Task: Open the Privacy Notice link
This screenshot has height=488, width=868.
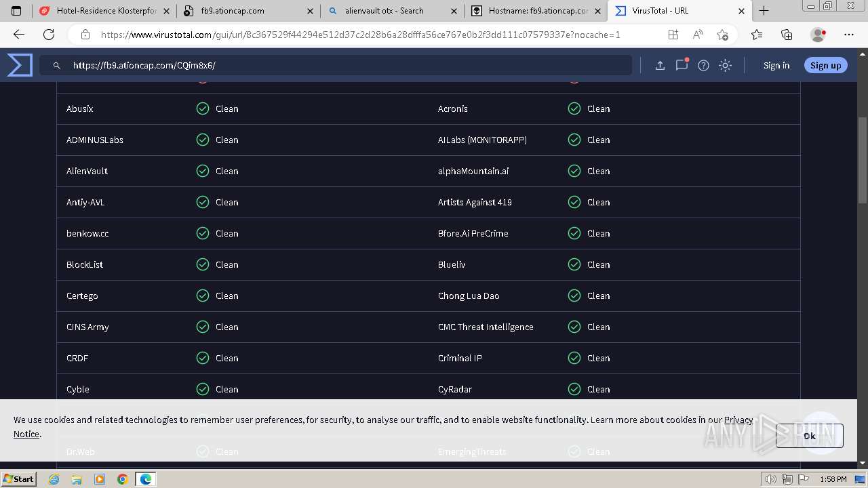Action: (x=738, y=420)
